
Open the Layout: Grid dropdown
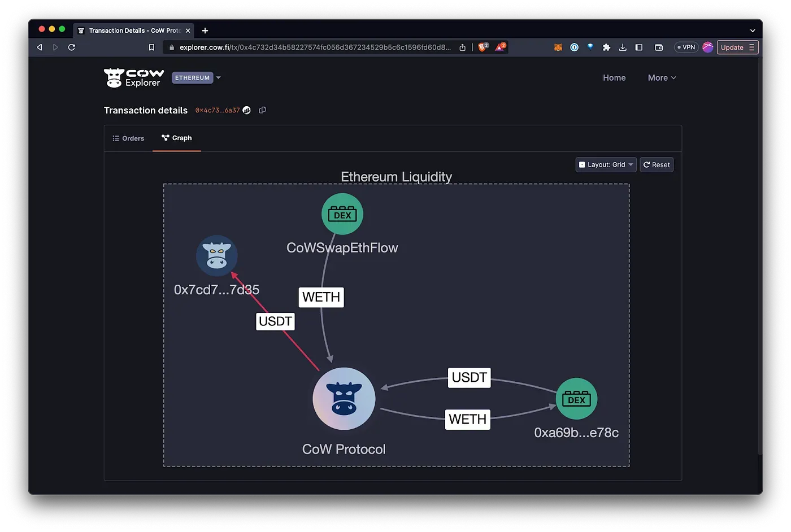coord(606,165)
